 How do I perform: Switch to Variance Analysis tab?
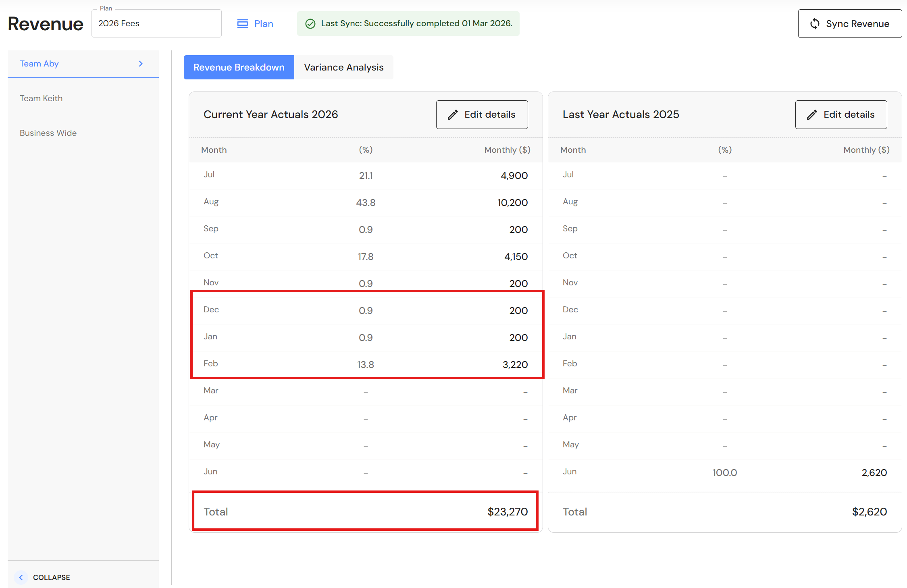coord(343,67)
